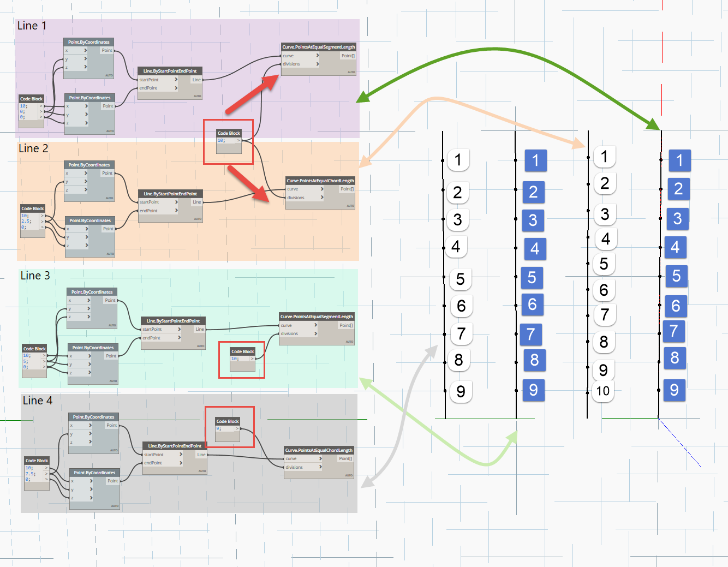The width and height of the screenshot is (728, 567).
Task: Select Line.ByStartPointEndPoint node in Line 2
Action: point(170,193)
